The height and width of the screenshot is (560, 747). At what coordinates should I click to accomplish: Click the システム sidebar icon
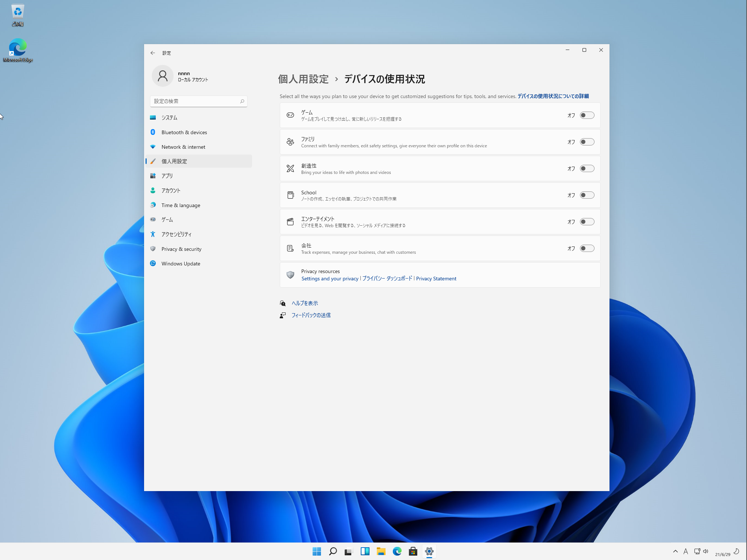(153, 117)
